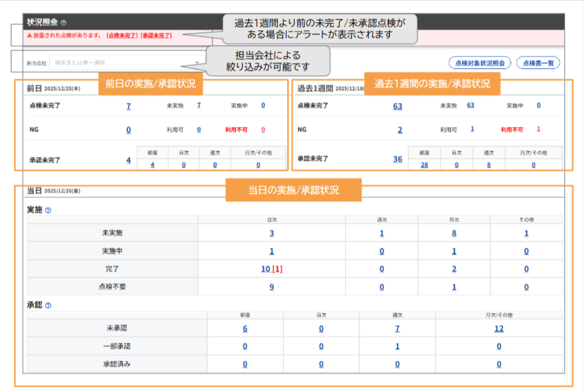Open 前日 点検未完了 count 7
The image size is (584, 392).
128,106
